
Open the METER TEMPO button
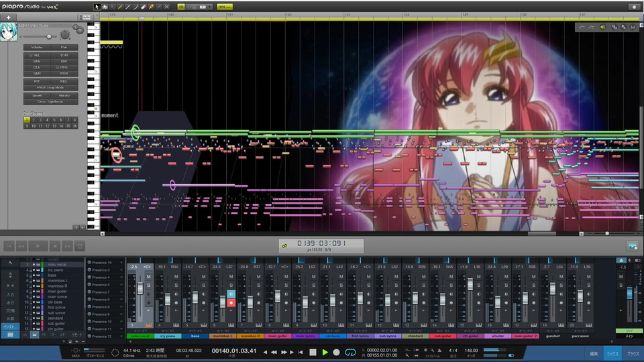[87, 17]
